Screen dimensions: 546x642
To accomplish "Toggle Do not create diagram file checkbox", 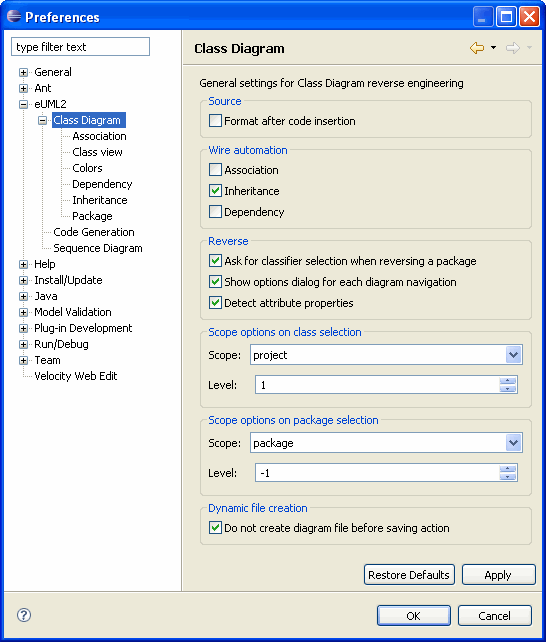I will (215, 527).
